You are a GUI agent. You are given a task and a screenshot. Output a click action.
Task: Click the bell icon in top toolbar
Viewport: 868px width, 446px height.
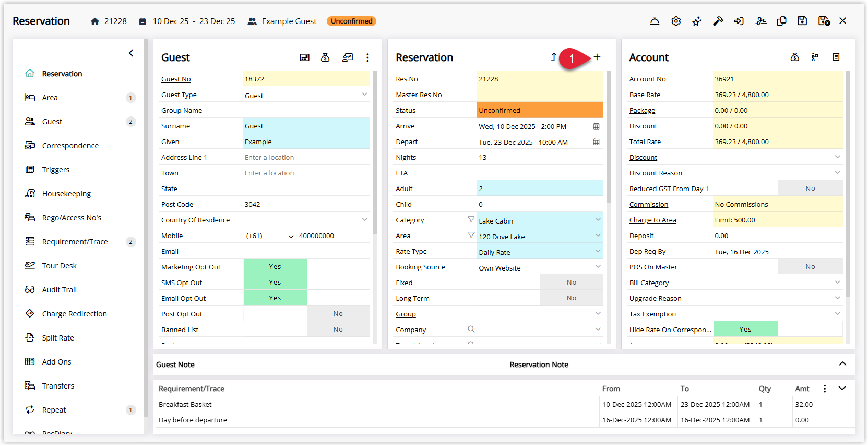(x=655, y=21)
